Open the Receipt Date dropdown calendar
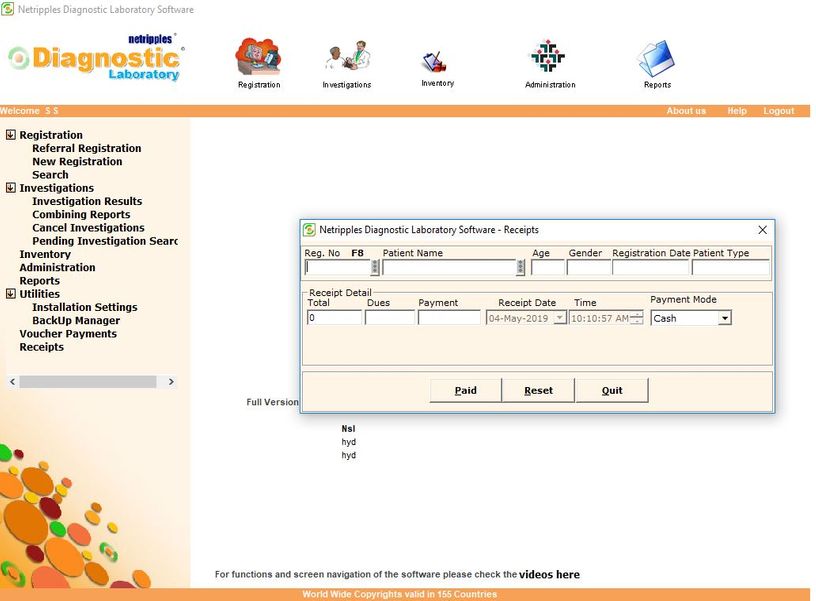This screenshot has height=601, width=816. coord(559,318)
